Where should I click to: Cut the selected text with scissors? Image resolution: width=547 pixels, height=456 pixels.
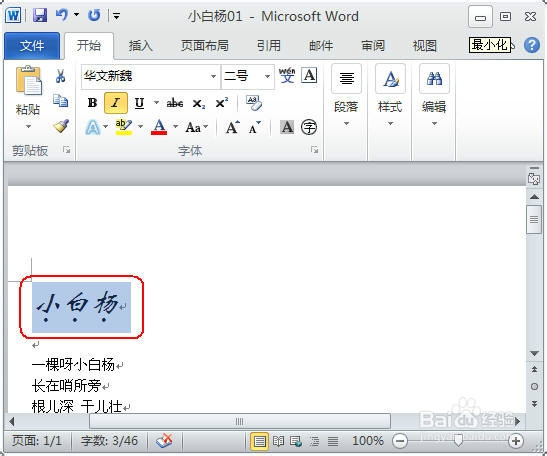click(x=61, y=76)
